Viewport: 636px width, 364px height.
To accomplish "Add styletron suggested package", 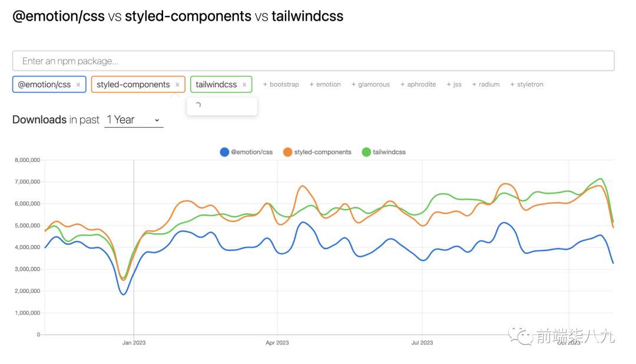I will click(526, 84).
